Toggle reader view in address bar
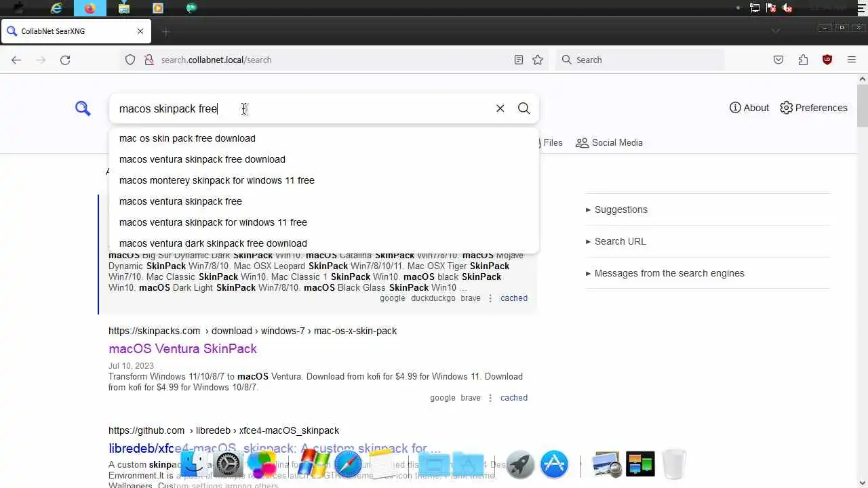868x488 pixels. [x=519, y=60]
